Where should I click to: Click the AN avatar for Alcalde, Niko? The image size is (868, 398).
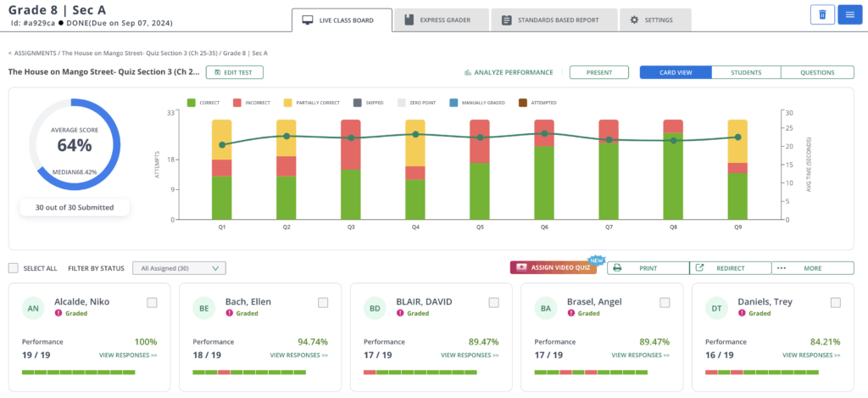pyautogui.click(x=33, y=309)
